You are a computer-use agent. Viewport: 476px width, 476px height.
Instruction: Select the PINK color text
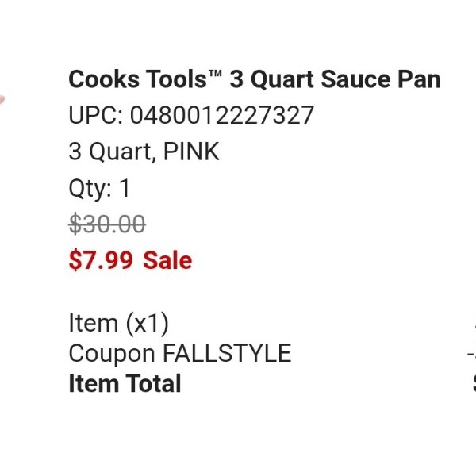[191, 152]
